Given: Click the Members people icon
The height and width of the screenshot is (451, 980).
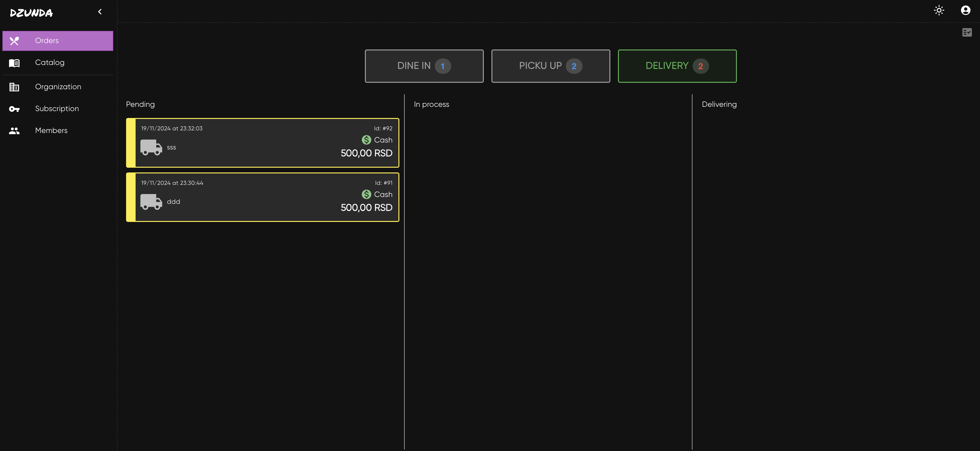Looking at the screenshot, I should [15, 131].
